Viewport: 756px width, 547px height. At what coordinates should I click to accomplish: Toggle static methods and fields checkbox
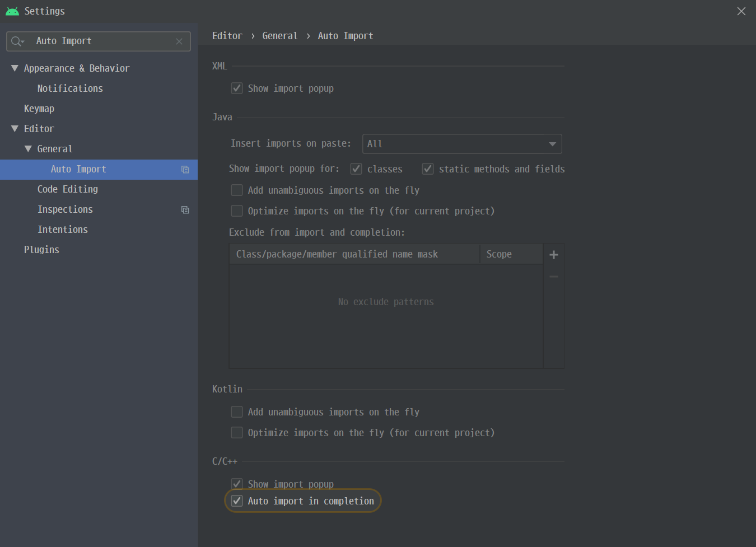428,169
